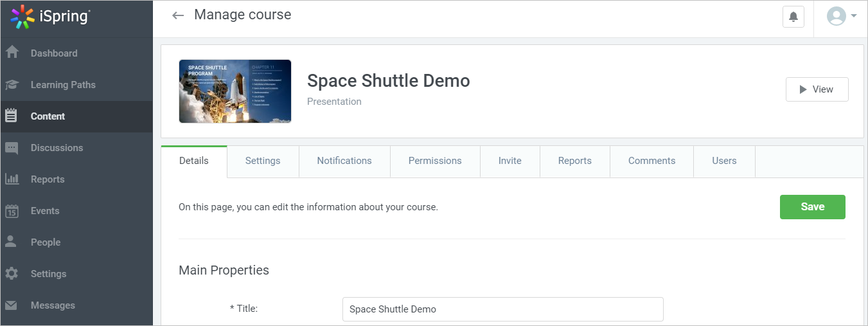
Task: Select Content in the sidebar
Action: (x=76, y=116)
